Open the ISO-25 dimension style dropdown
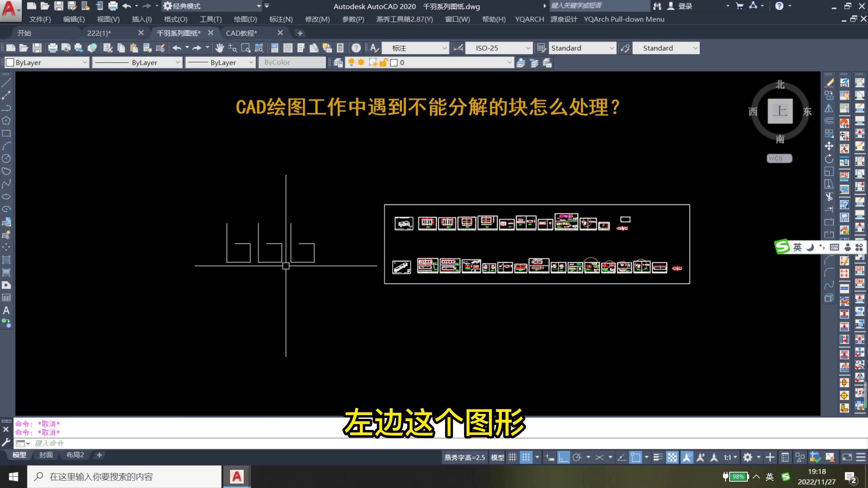The height and width of the screenshot is (488, 868). [x=499, y=48]
